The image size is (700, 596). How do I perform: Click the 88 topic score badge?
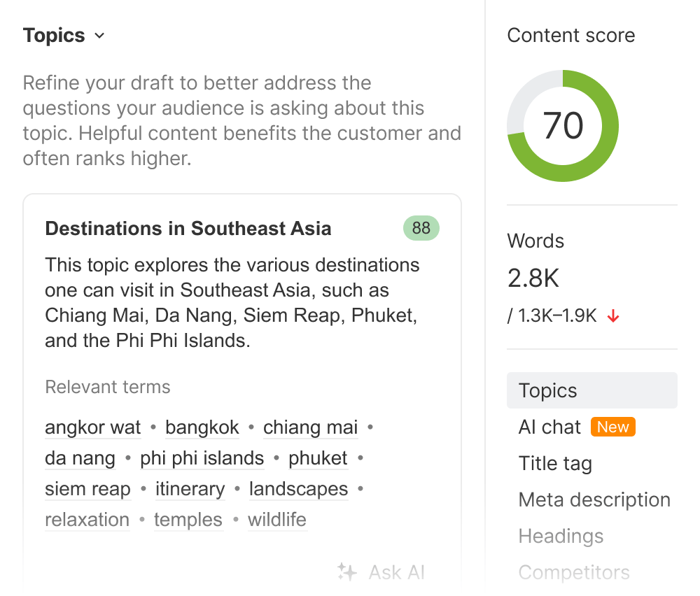click(421, 229)
